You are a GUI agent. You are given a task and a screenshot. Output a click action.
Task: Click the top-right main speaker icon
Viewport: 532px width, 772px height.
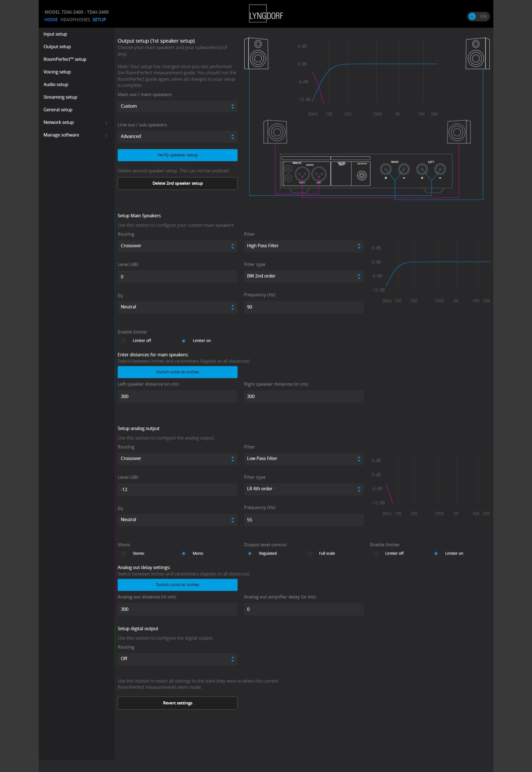(x=477, y=53)
